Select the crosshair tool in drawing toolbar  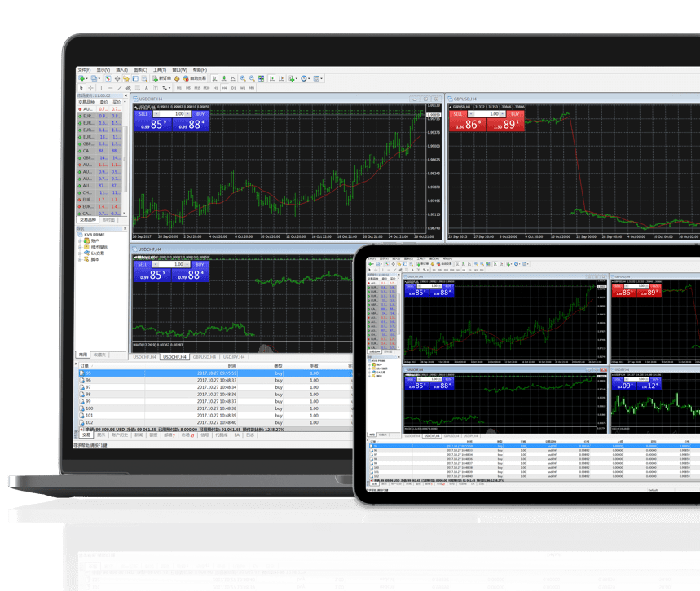[x=90, y=88]
